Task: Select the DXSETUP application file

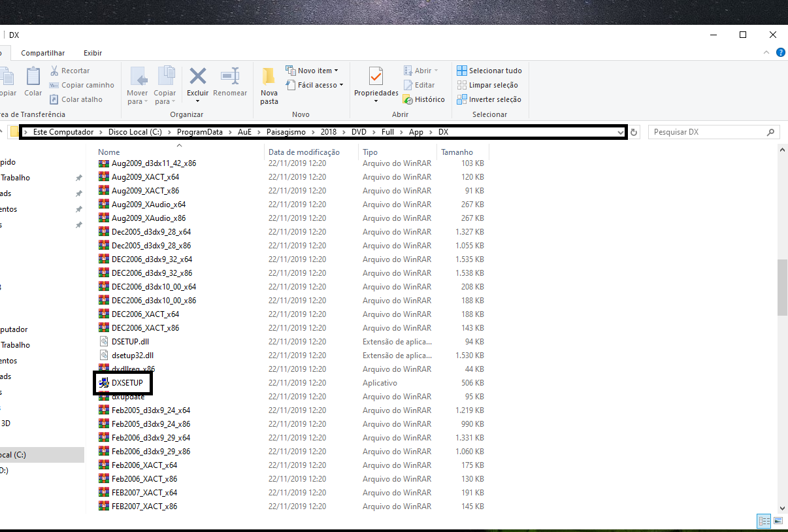Action: click(127, 383)
